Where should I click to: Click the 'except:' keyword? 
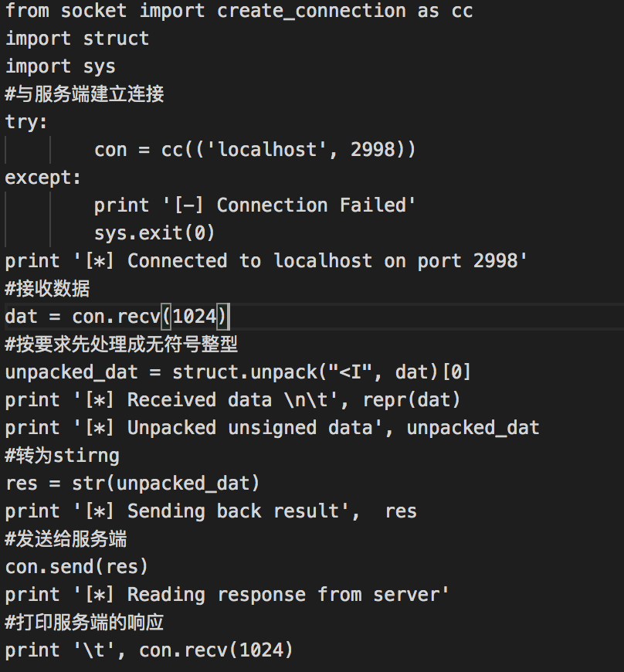43,178
